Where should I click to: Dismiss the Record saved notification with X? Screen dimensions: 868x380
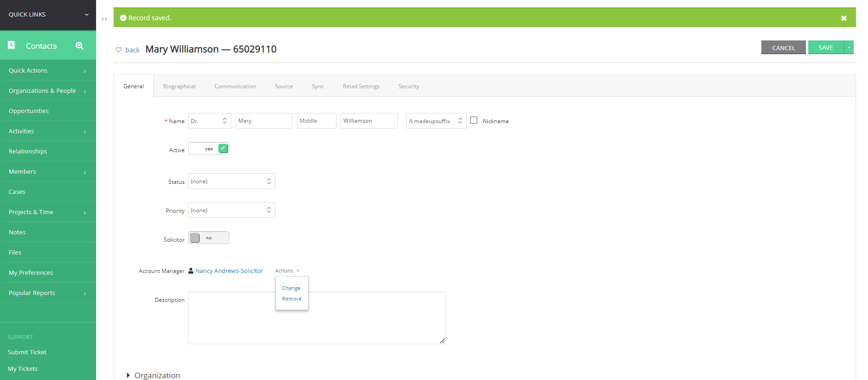pyautogui.click(x=844, y=18)
